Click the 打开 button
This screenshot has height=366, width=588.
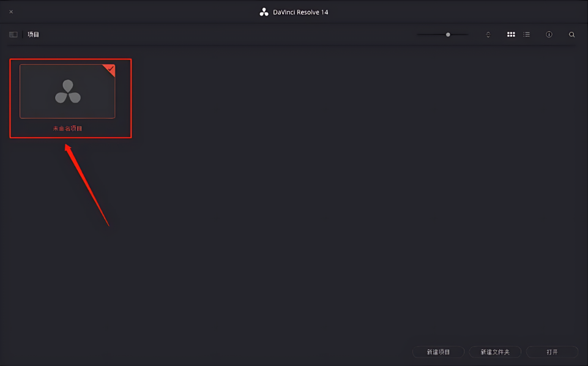pos(552,352)
